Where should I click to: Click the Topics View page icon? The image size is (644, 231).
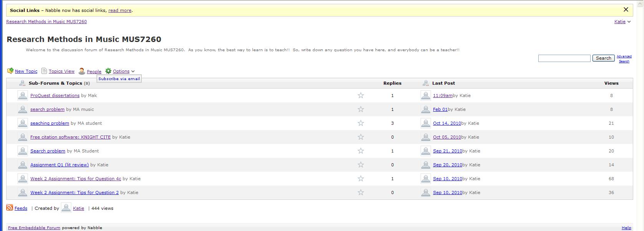[x=44, y=71]
